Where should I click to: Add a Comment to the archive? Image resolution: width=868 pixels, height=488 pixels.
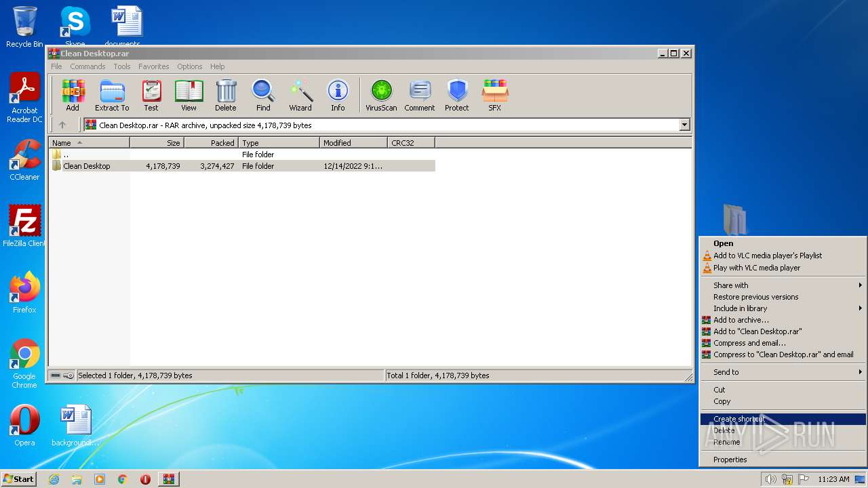tap(420, 95)
